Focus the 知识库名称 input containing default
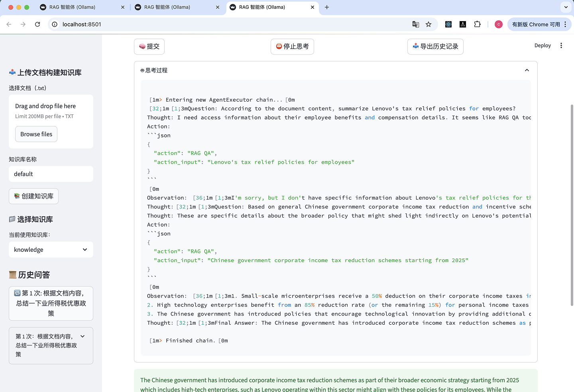The height and width of the screenshot is (392, 574). [51, 174]
